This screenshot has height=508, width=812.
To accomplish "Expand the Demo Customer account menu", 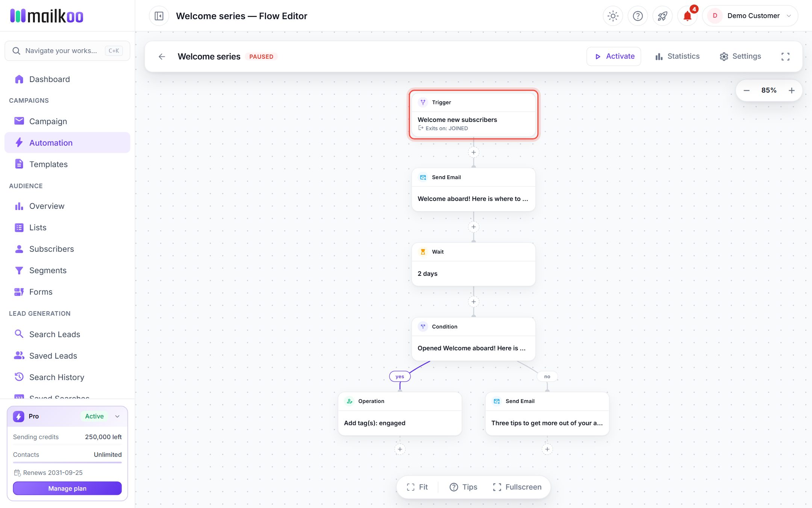I will pyautogui.click(x=750, y=16).
